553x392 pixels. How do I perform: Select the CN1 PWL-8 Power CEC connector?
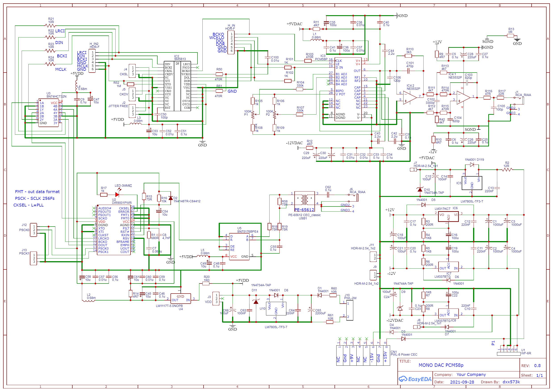363,355
